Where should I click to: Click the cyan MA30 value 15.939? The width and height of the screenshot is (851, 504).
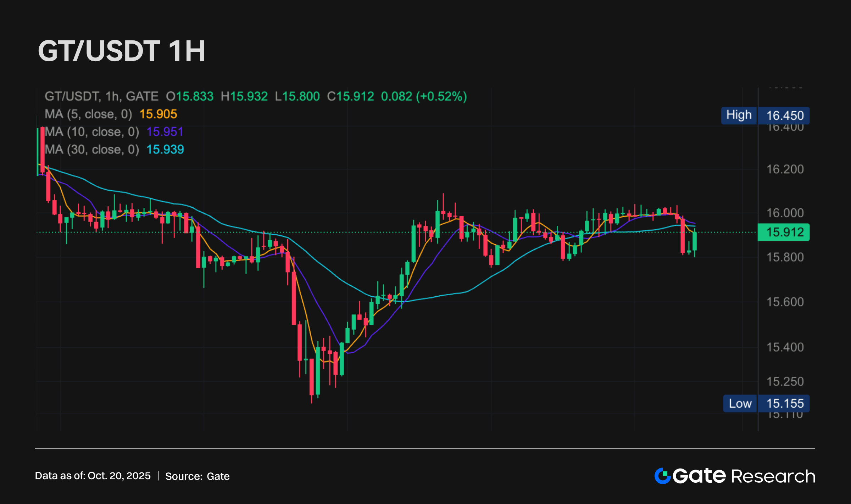pos(165,150)
